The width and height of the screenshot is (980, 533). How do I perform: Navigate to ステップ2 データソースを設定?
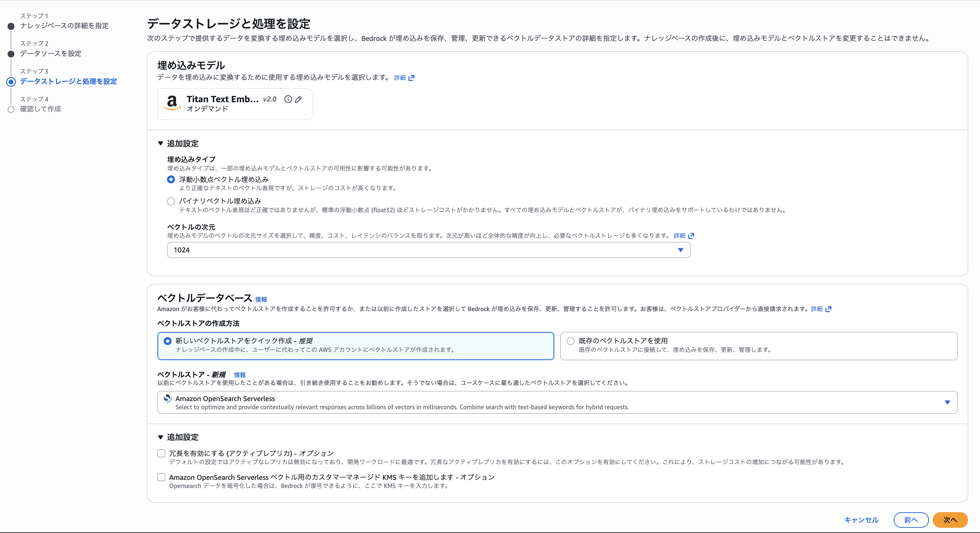click(x=50, y=54)
